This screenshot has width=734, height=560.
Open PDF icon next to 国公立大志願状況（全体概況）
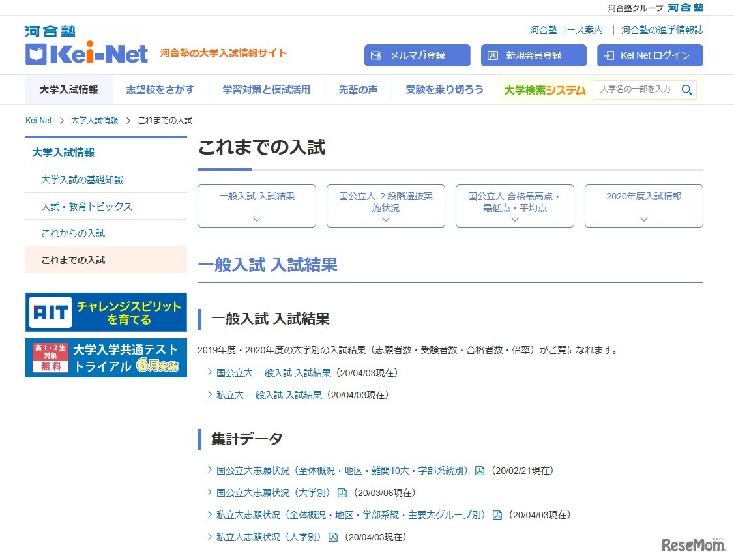click(480, 470)
